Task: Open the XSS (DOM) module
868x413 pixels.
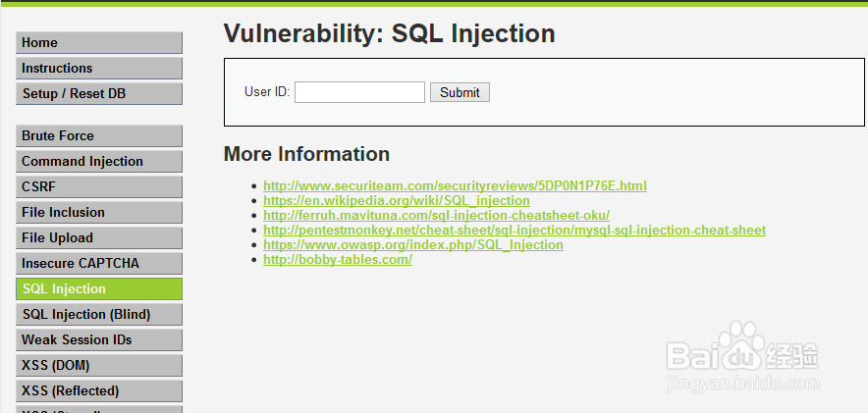Action: point(99,365)
